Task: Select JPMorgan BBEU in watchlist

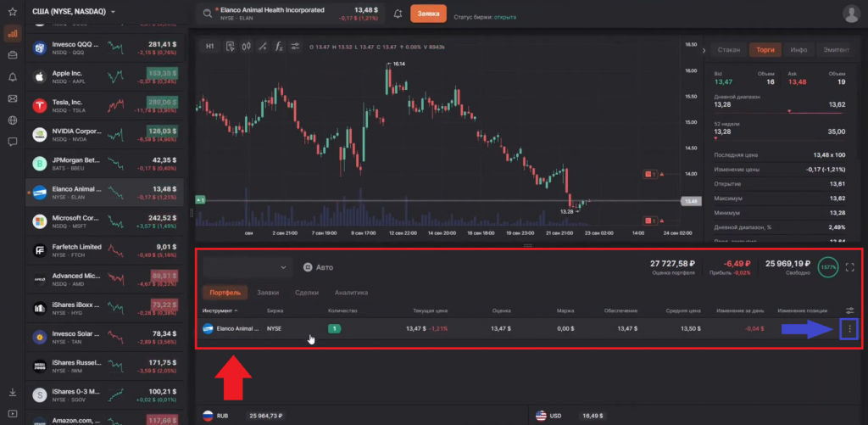Action: click(x=104, y=164)
